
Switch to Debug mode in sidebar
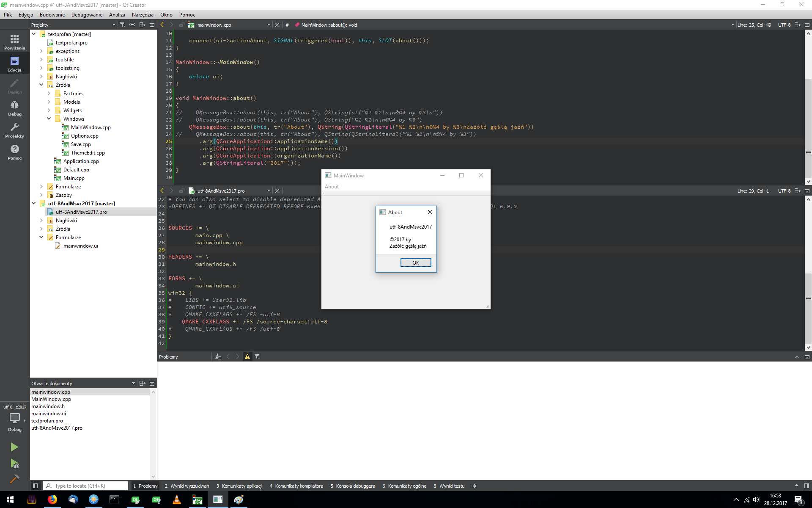click(14, 108)
